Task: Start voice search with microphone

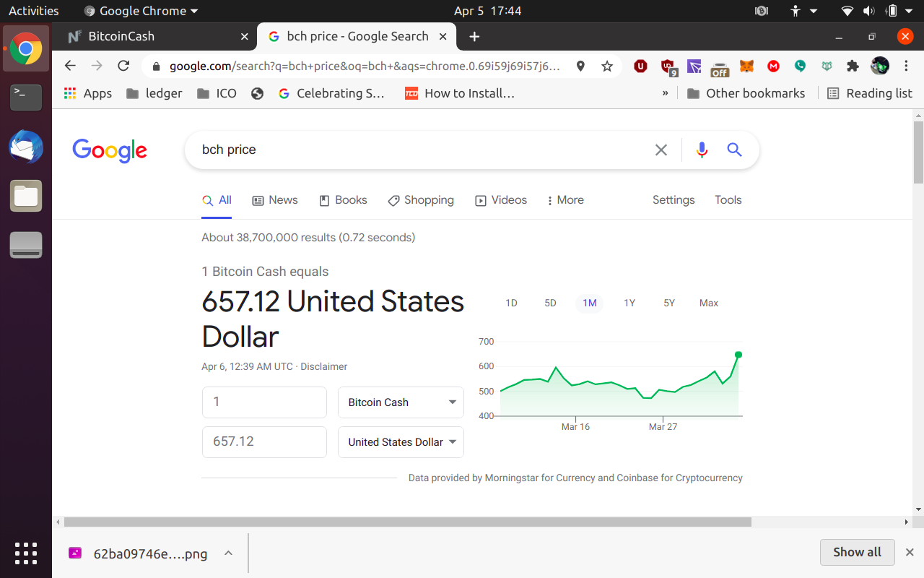Action: tap(702, 150)
